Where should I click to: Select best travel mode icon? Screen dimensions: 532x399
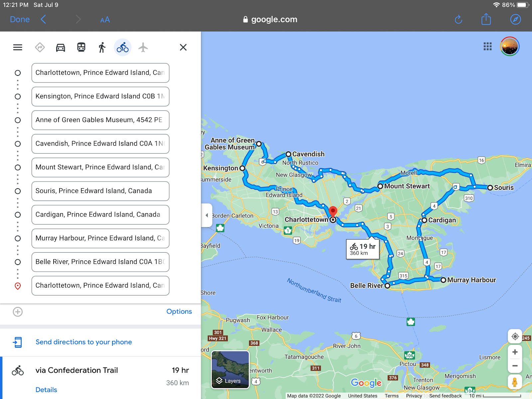[x=40, y=48]
